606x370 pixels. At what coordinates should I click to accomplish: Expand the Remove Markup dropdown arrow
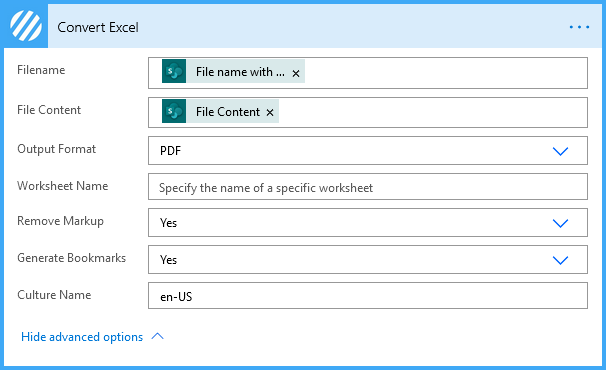(x=560, y=223)
